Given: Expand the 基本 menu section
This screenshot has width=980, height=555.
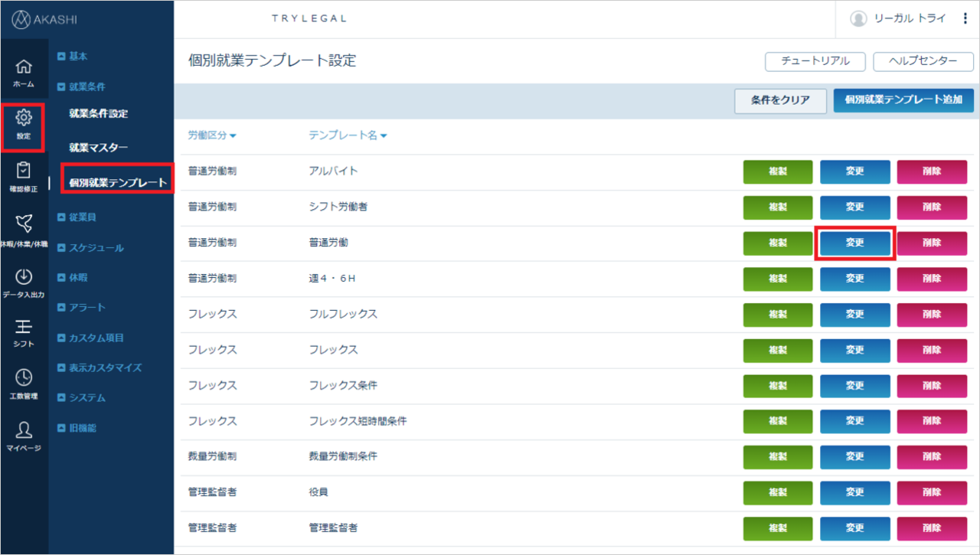Looking at the screenshot, I should (73, 57).
